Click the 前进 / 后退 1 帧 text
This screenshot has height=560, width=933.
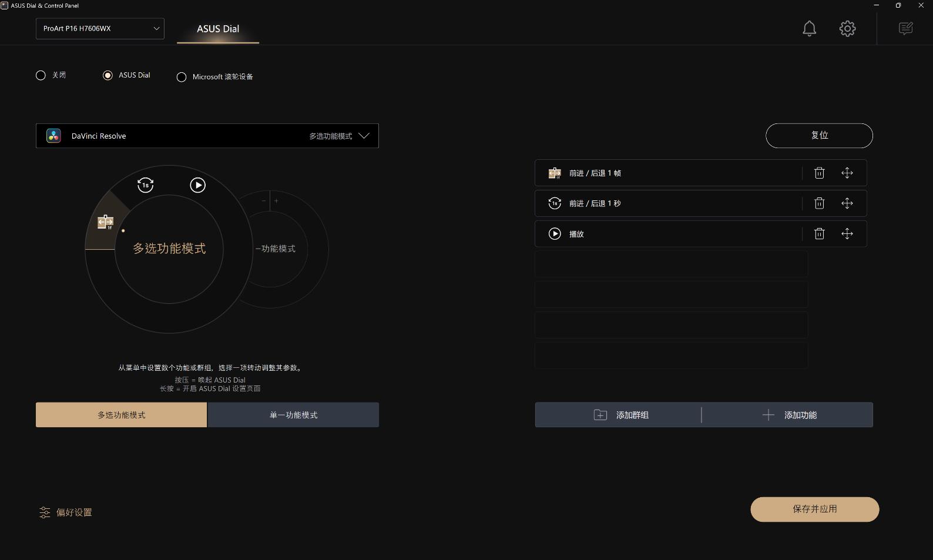pyautogui.click(x=595, y=173)
